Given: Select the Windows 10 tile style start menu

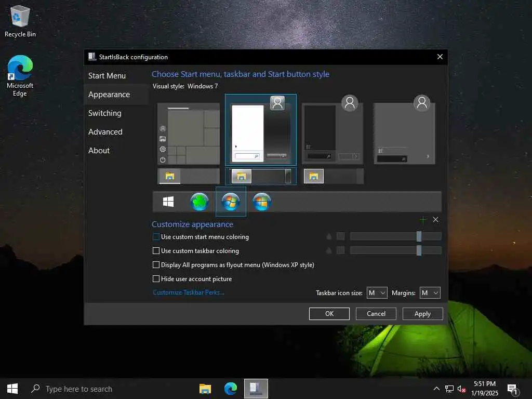Looking at the screenshot, I should (x=189, y=134).
